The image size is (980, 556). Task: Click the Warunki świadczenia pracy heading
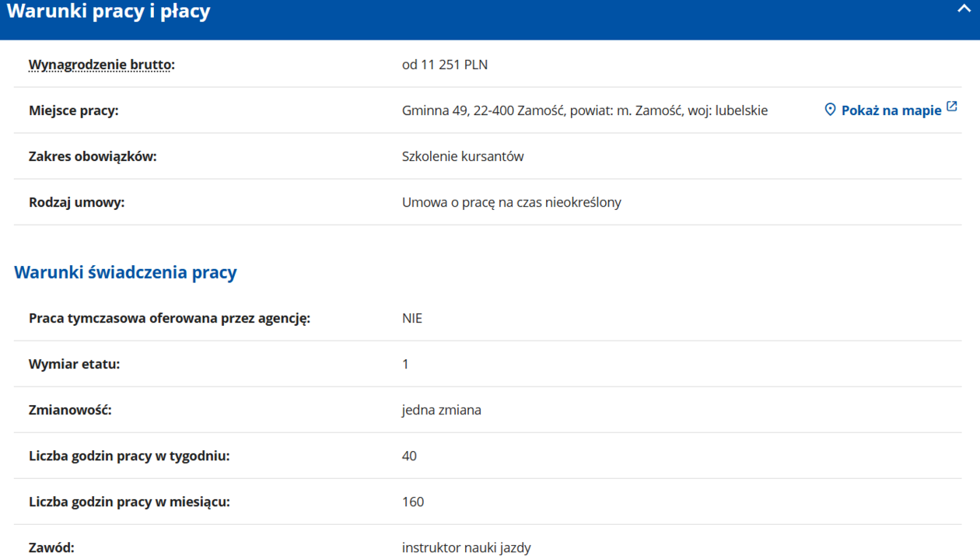click(125, 272)
